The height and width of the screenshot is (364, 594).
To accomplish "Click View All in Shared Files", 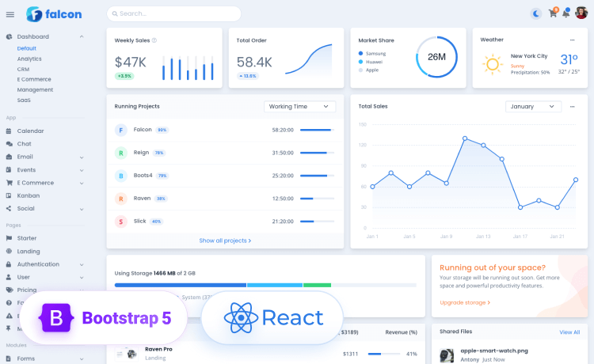I will tap(569, 332).
